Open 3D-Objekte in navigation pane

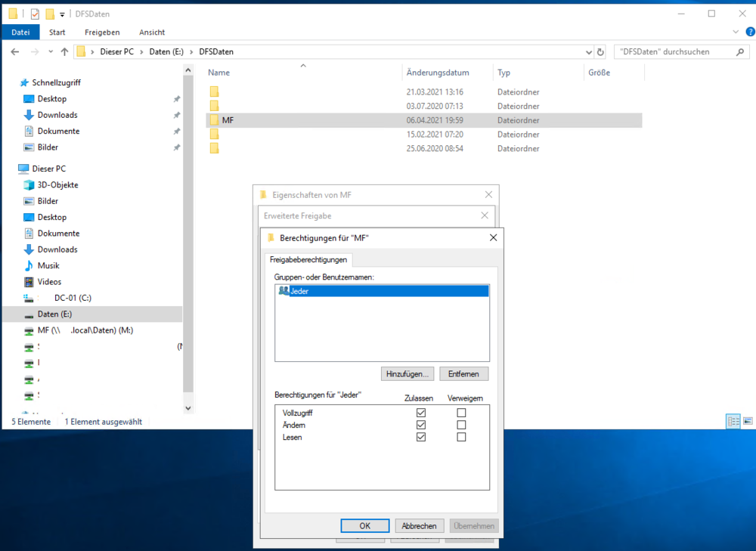point(57,184)
